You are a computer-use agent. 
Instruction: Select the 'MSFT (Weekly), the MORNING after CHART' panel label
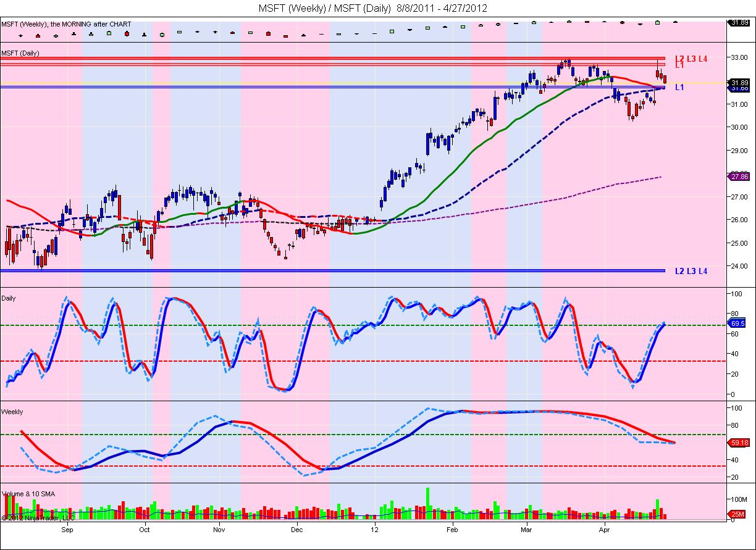click(x=66, y=25)
